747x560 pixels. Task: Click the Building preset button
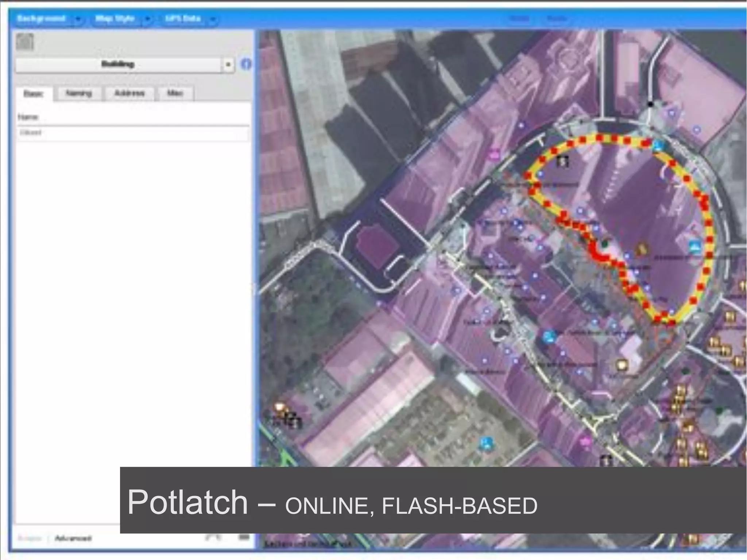coord(118,65)
